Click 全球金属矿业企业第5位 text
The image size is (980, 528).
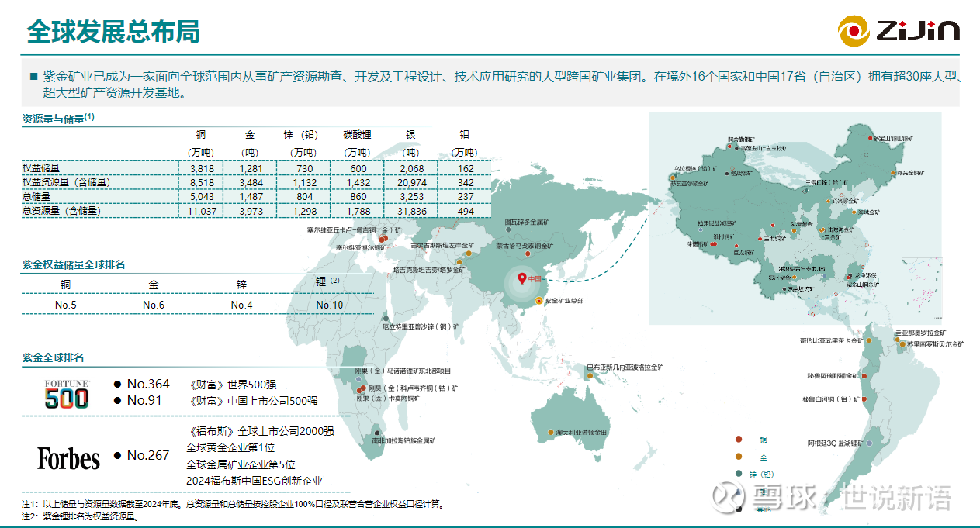(241, 464)
